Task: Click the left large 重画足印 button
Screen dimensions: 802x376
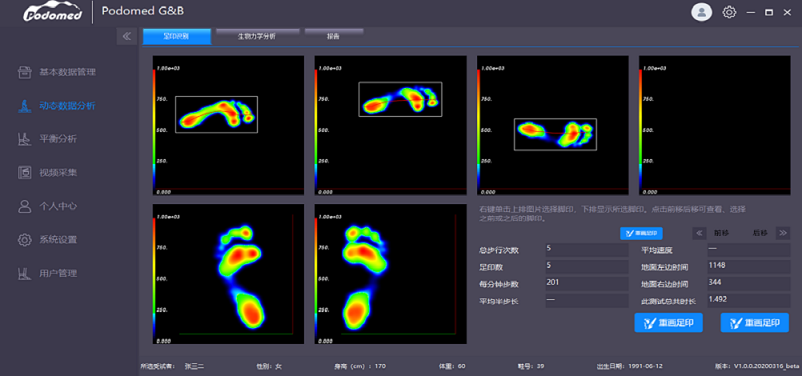Action: tap(669, 323)
